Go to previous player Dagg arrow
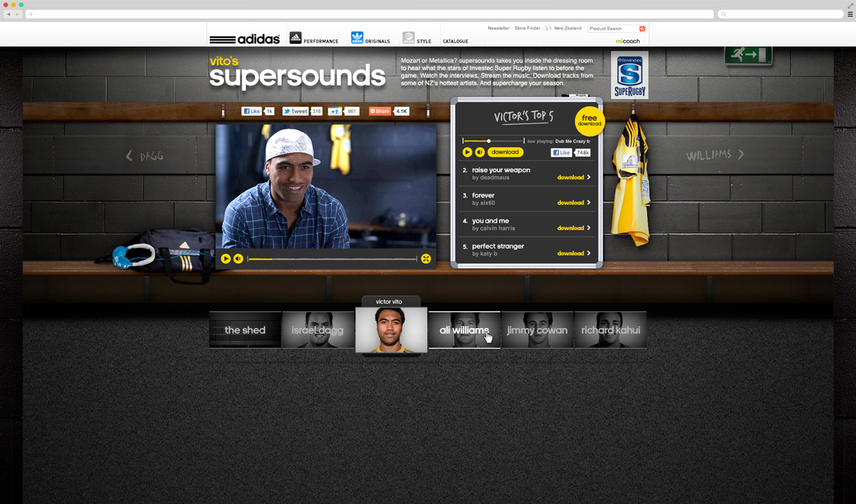 pyautogui.click(x=129, y=156)
